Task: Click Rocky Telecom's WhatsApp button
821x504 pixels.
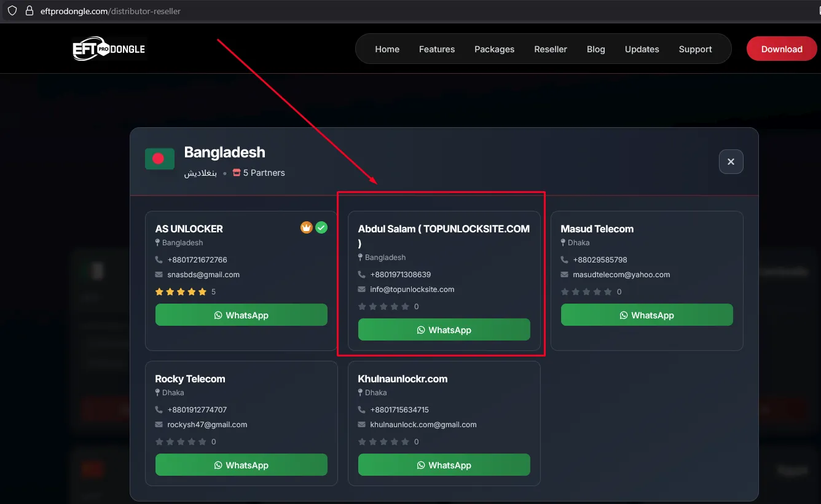Action: [241, 465]
